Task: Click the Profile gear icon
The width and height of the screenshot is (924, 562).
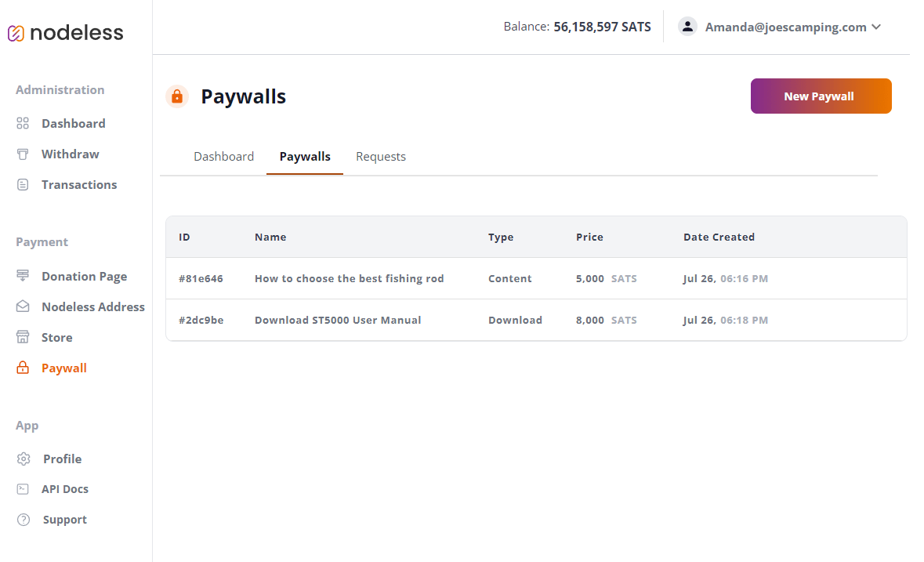Action: 23,459
